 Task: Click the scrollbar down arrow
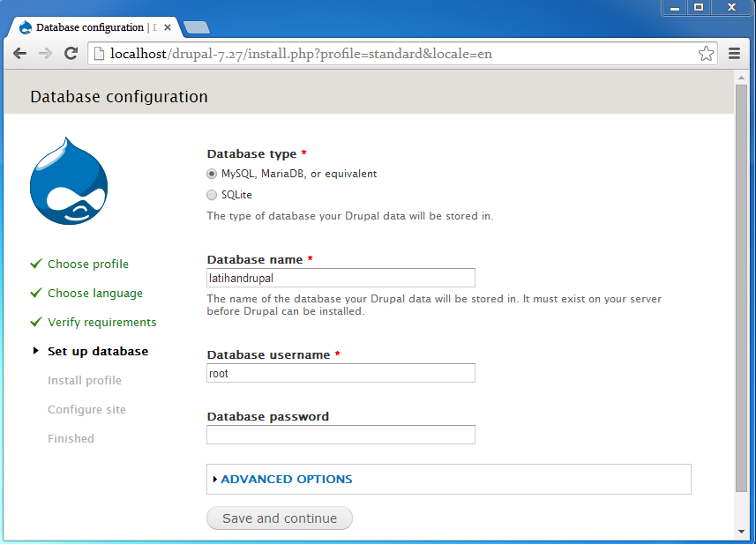[x=741, y=532]
